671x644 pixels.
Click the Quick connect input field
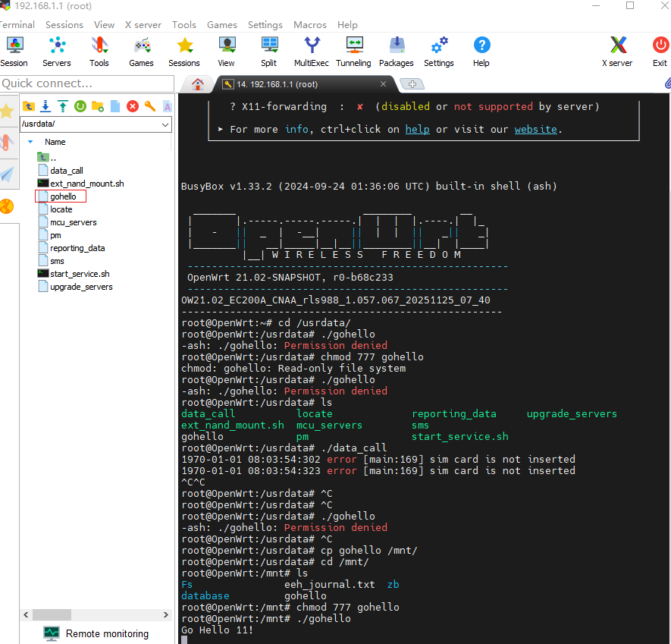click(87, 83)
